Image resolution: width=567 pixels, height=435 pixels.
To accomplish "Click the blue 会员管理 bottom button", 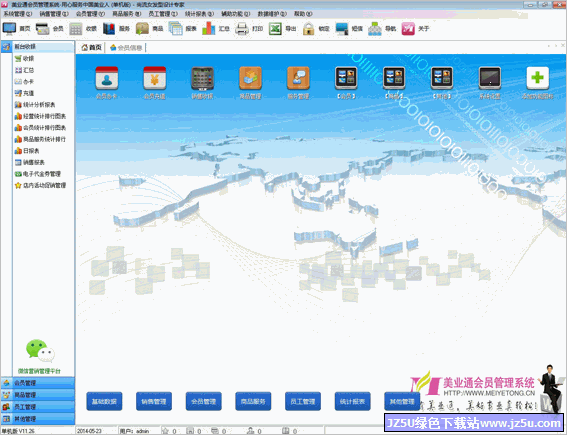I will pyautogui.click(x=204, y=401).
